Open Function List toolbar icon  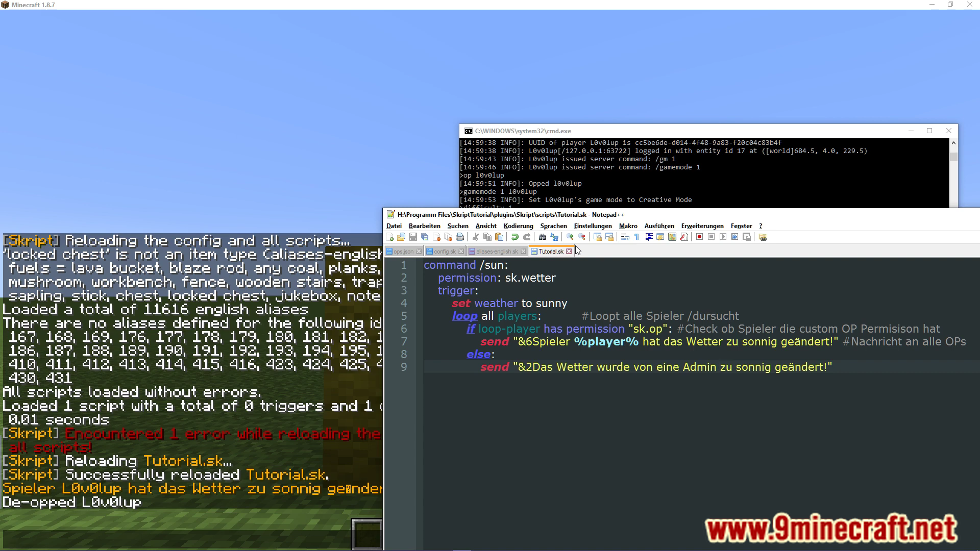coord(684,237)
